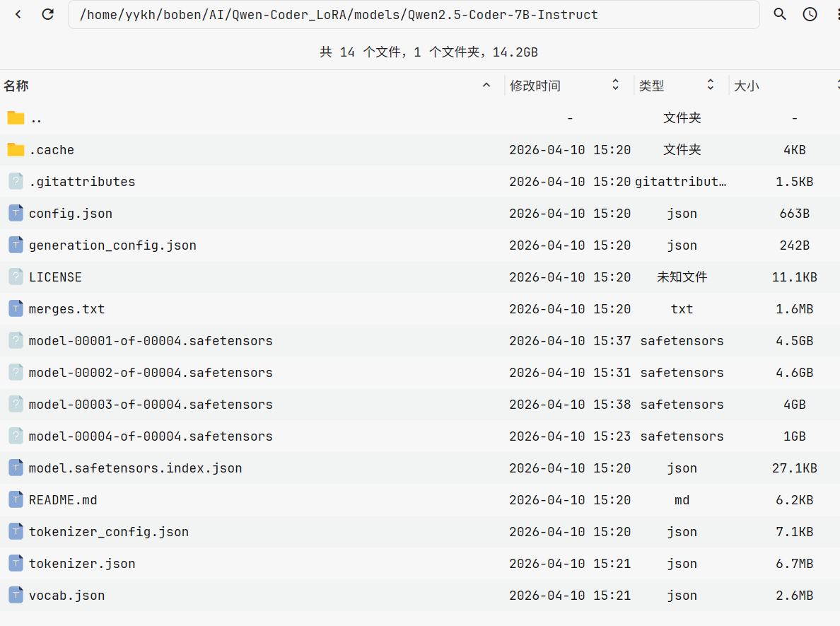This screenshot has height=626, width=840.
Task: Click tokenizer_config.json file name
Action: point(109,532)
